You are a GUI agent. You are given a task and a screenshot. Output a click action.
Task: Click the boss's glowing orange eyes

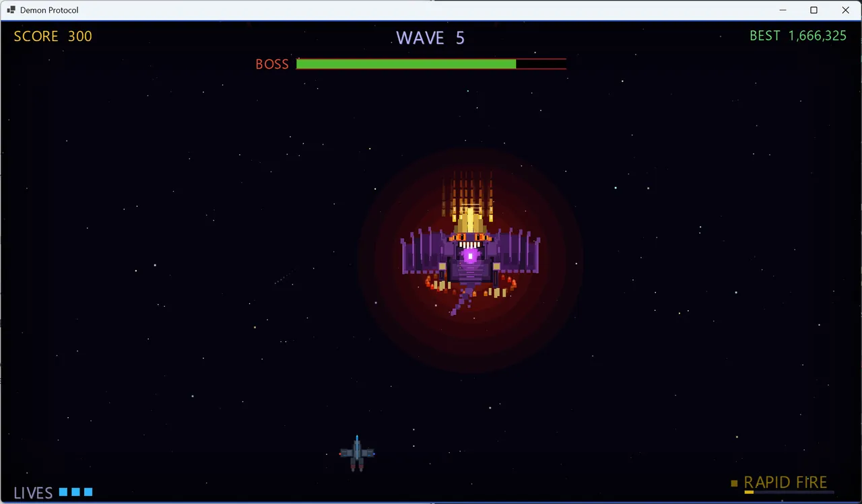[x=469, y=238]
